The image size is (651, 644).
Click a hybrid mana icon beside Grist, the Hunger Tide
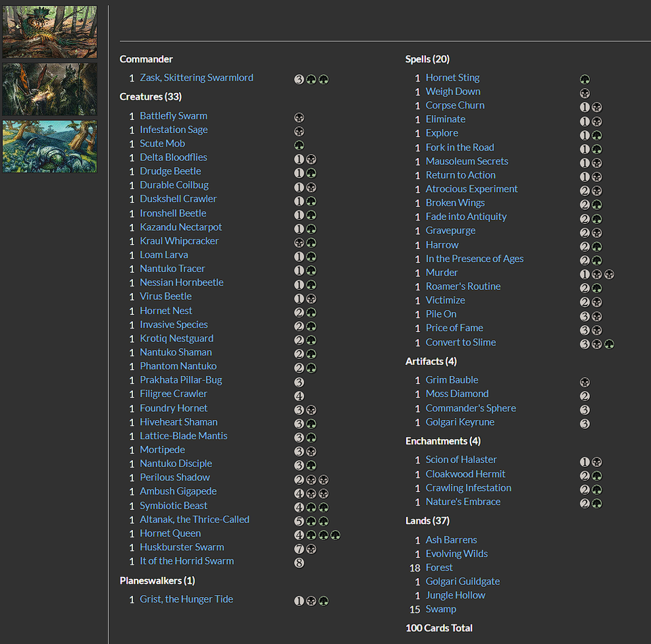click(x=311, y=600)
